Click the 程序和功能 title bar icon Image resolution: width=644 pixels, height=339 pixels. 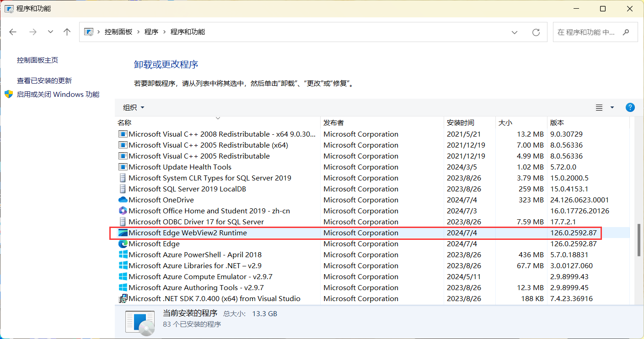click(x=9, y=9)
